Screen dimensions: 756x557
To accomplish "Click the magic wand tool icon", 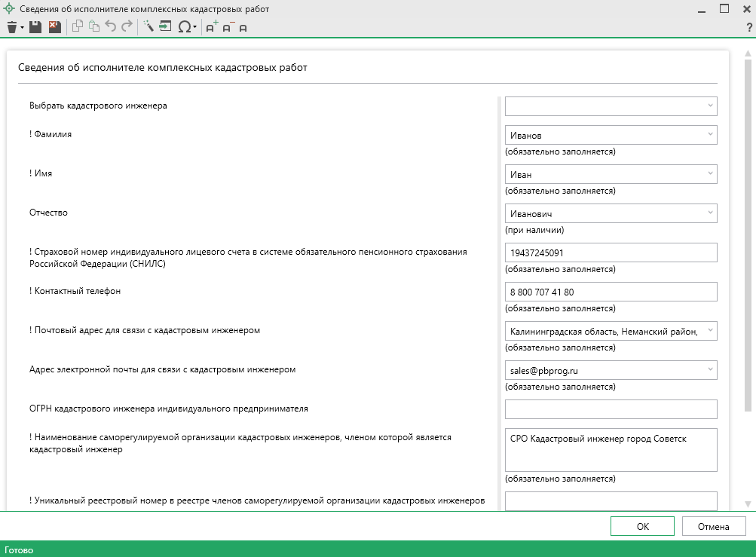I will pos(148,27).
